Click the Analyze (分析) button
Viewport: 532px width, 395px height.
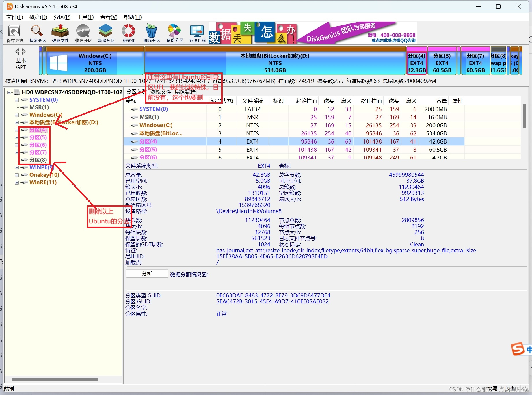[147, 274]
